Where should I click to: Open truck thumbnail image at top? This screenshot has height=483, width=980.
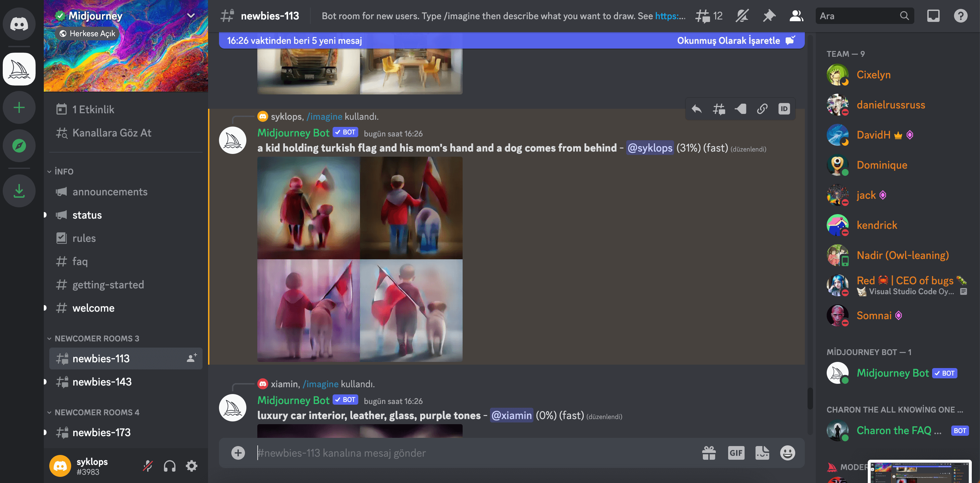(308, 71)
